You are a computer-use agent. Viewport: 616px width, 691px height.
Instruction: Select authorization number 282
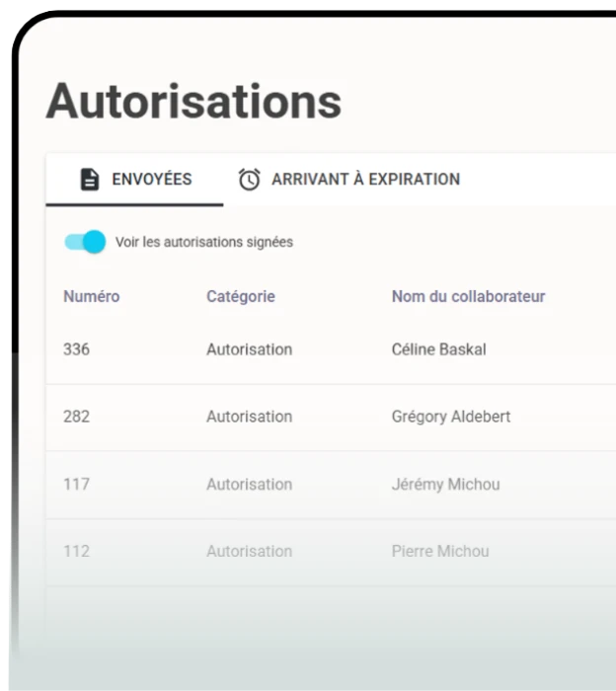tap(76, 417)
